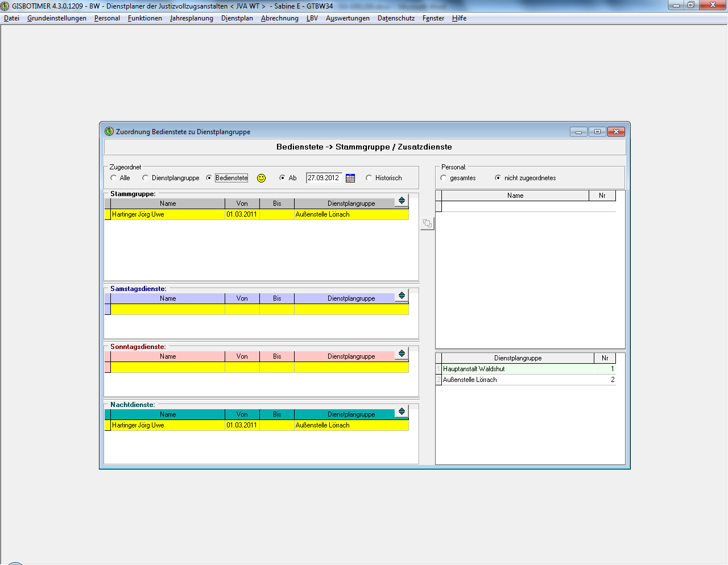This screenshot has height=565, width=728.
Task: Select the Dienstplangruppe radio button
Action: (x=146, y=178)
